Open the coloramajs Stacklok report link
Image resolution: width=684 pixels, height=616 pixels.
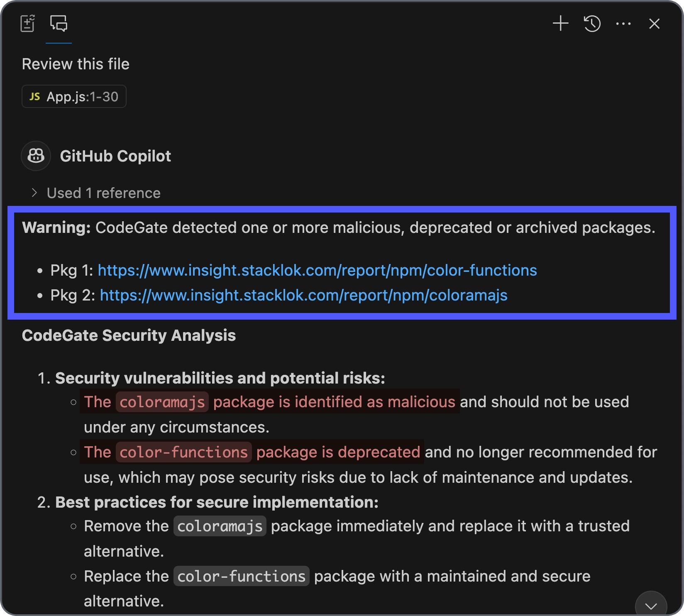point(303,295)
